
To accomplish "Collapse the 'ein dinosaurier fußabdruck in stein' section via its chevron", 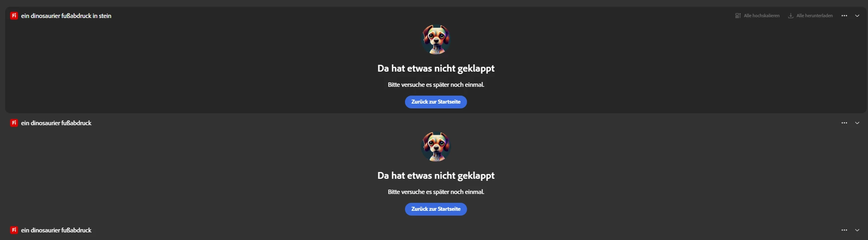I will 857,16.
